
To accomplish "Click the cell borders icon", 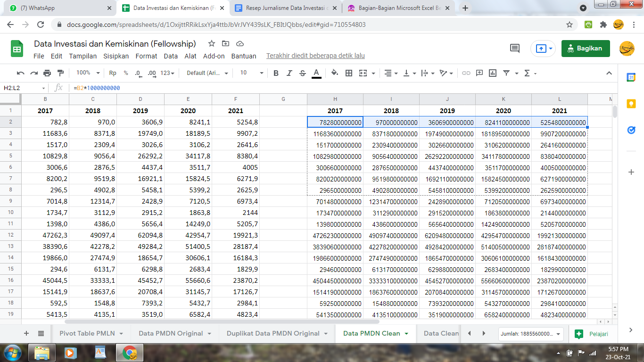I will (x=349, y=73).
